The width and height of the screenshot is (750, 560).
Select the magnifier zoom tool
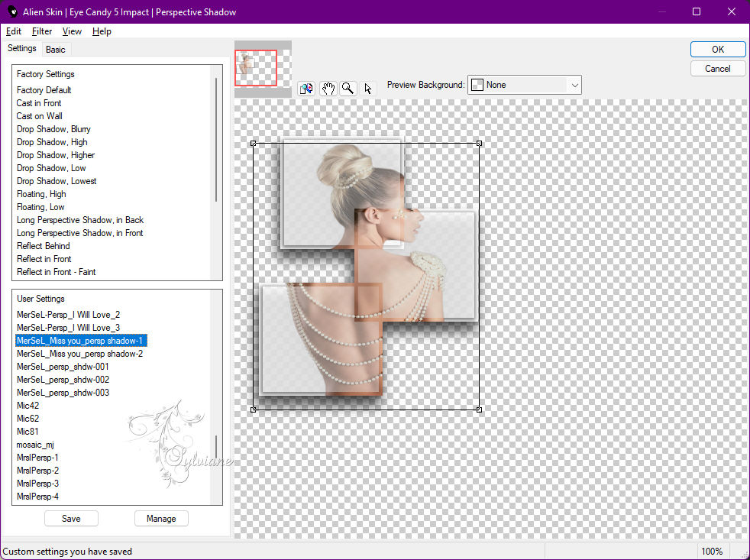(348, 89)
